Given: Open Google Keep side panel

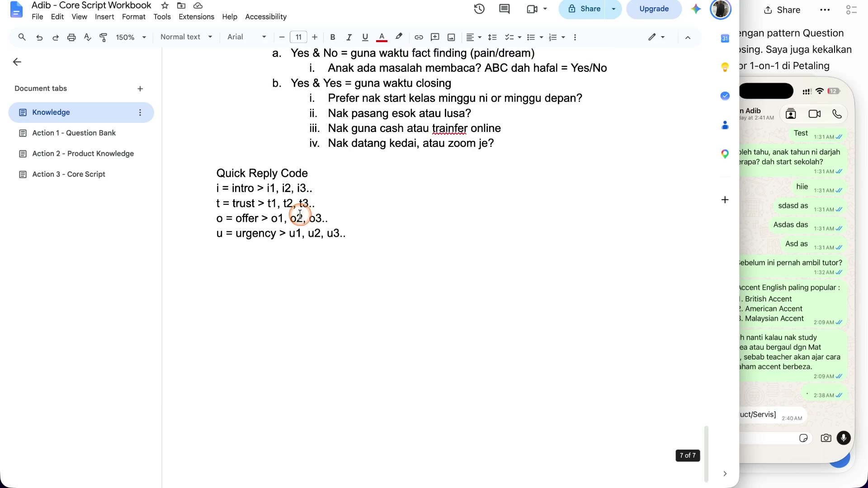Looking at the screenshot, I should click(725, 67).
